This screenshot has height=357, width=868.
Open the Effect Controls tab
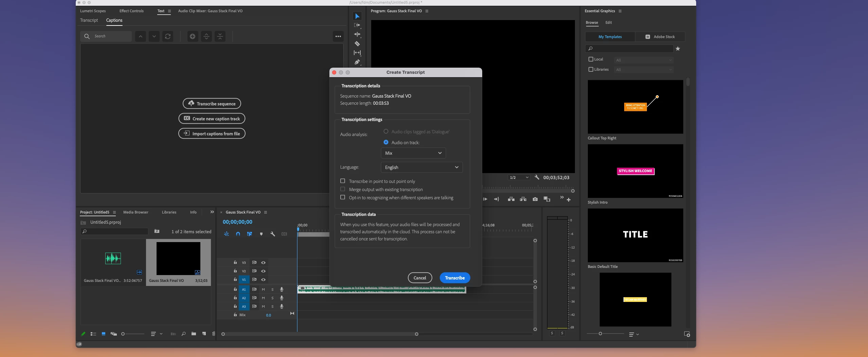(131, 11)
